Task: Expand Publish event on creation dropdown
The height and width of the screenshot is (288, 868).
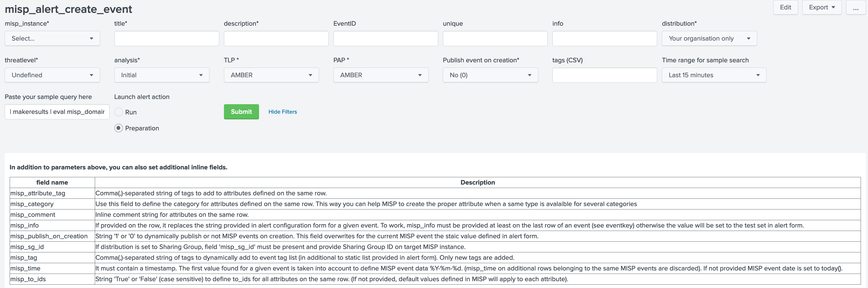Action: (490, 75)
